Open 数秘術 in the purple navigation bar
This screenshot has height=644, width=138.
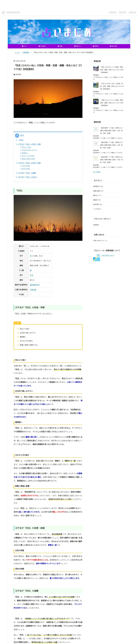95,46
